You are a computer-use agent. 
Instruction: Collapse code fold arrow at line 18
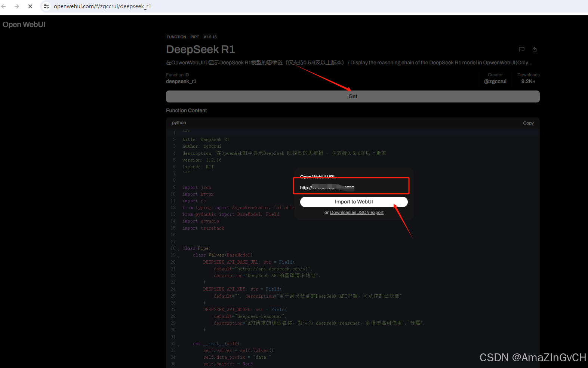178,249
